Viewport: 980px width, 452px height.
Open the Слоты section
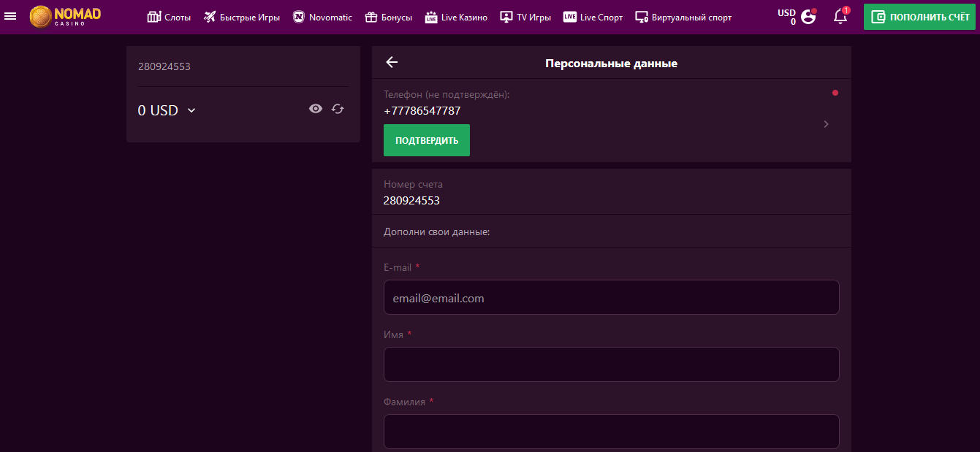169,17
